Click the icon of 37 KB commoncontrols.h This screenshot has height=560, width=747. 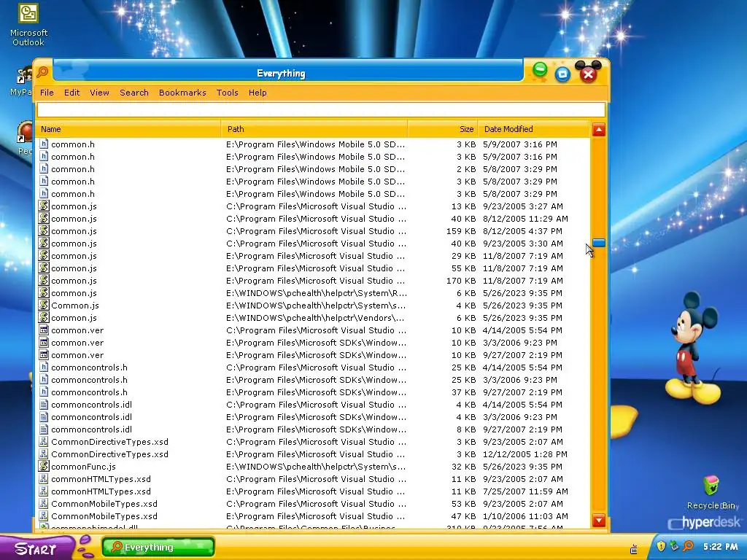click(x=44, y=392)
